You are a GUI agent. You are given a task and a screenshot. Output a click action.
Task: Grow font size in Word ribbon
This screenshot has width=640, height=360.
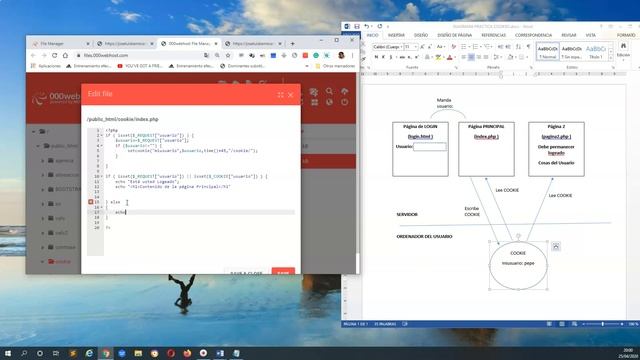coord(422,47)
